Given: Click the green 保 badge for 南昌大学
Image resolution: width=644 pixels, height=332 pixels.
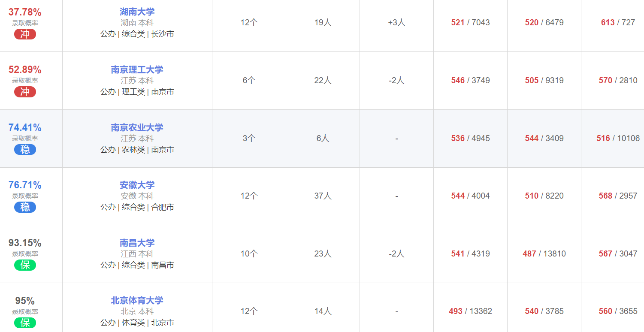Looking at the screenshot, I should [x=25, y=265].
